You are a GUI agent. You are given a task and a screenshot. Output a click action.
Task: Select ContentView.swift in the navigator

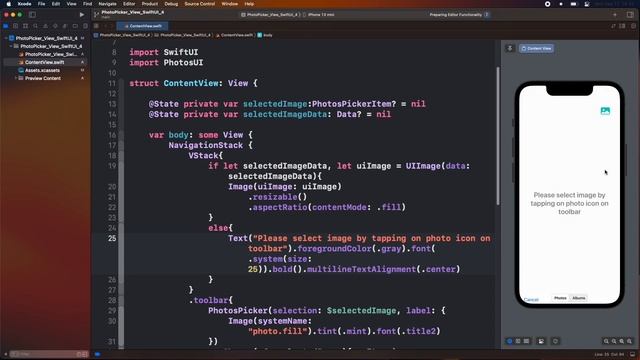click(44, 62)
